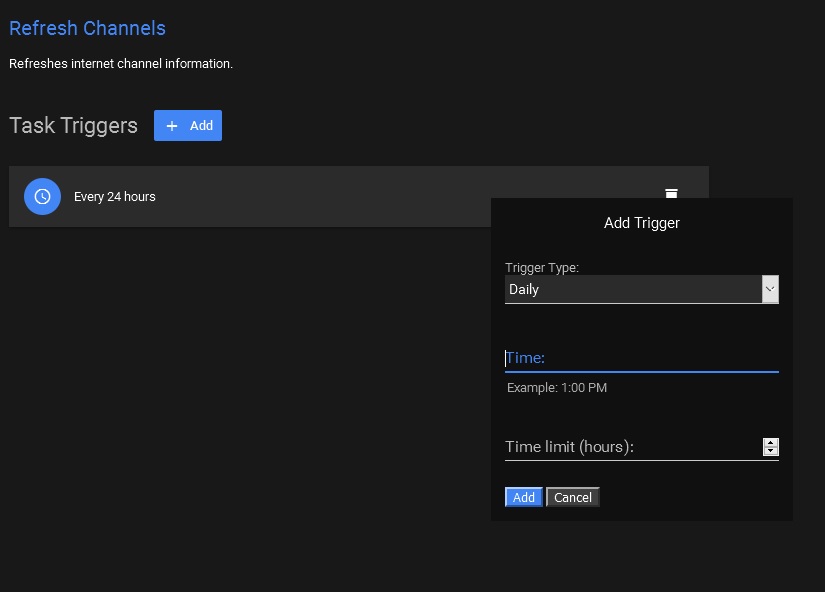Select the Every 24 hours trigger text
Screen dimensions: 825x592
coord(115,197)
